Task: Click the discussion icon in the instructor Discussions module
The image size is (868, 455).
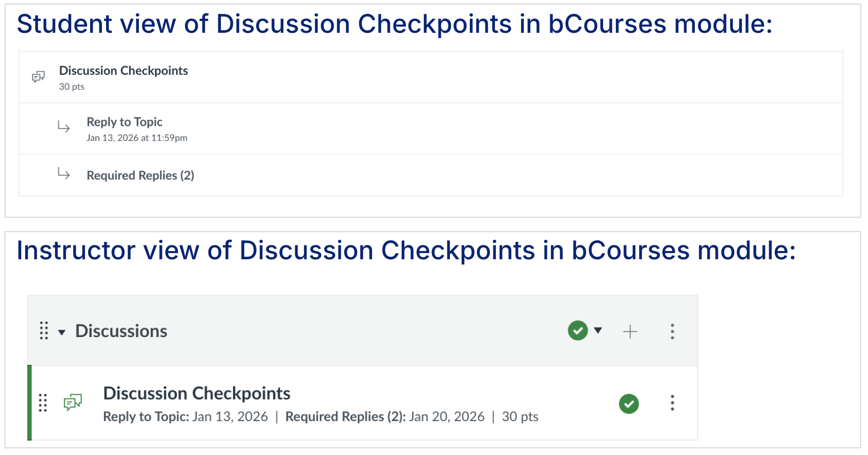Action: pos(72,403)
